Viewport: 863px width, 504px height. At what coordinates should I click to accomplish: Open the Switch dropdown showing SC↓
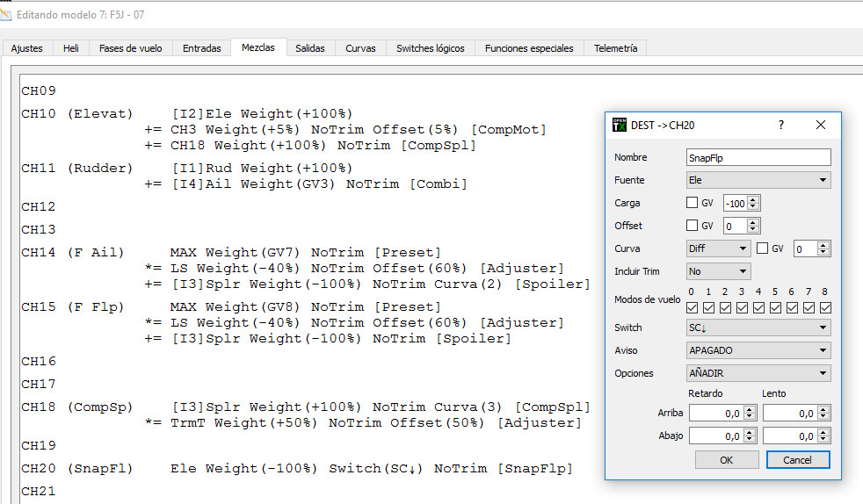pos(758,328)
